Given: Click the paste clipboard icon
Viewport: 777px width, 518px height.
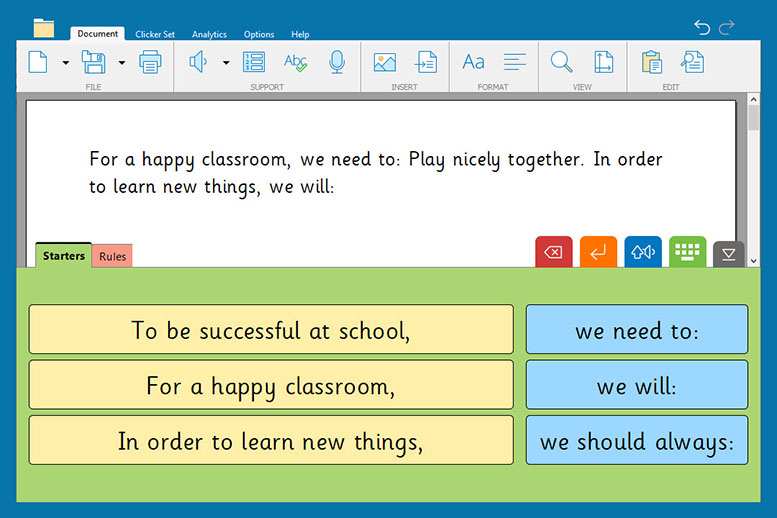Looking at the screenshot, I should point(652,62).
